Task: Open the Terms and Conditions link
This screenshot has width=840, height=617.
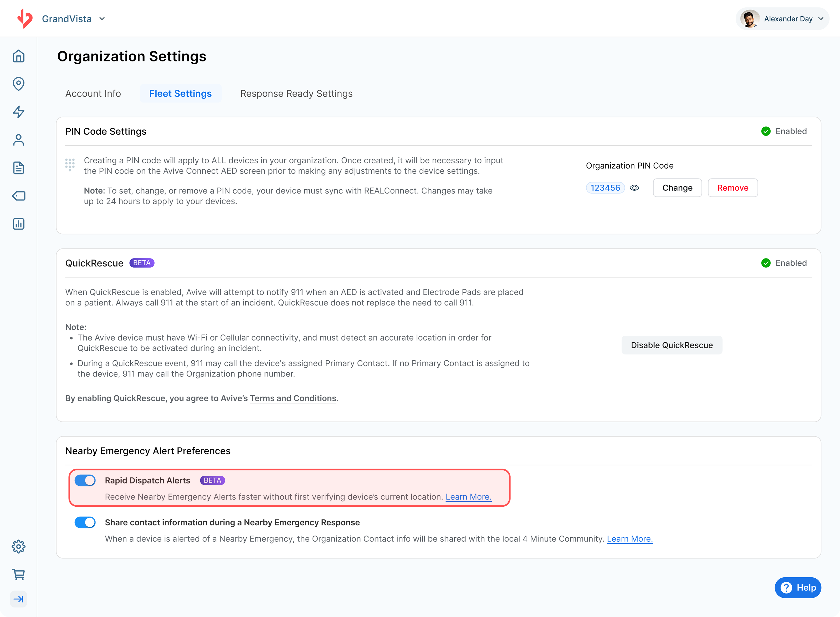Action: pos(293,398)
